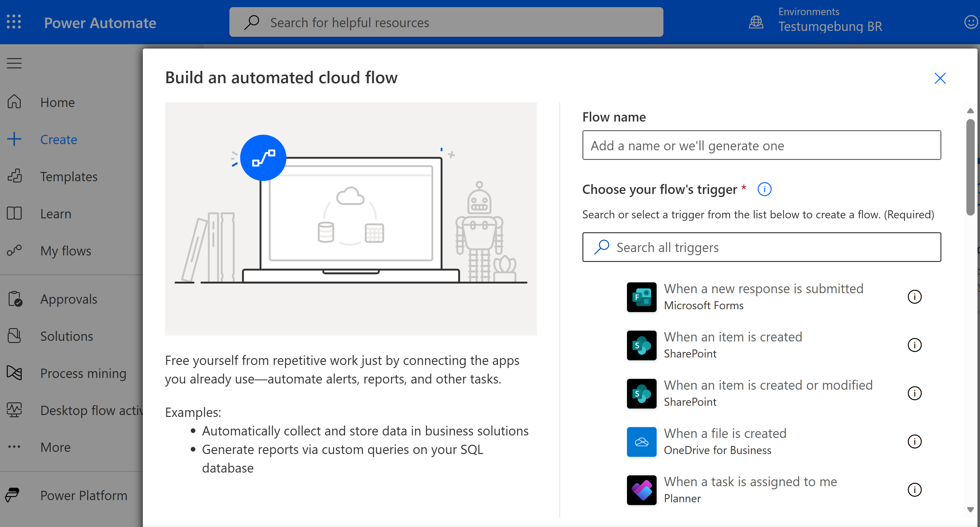Screen dimensions: 980x527
Task: Choose the Planner task trigger icon
Action: coord(641,490)
